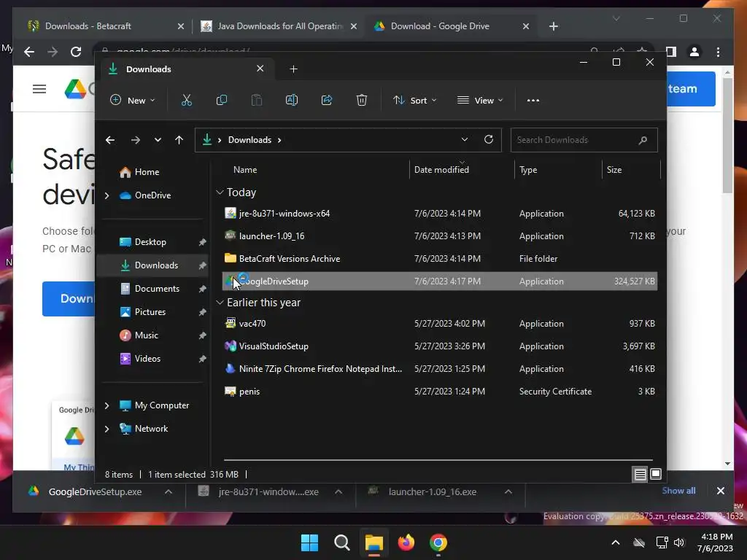Switch to large thumbnails view icon in status bar
The image size is (747, 560).
[x=656, y=474]
